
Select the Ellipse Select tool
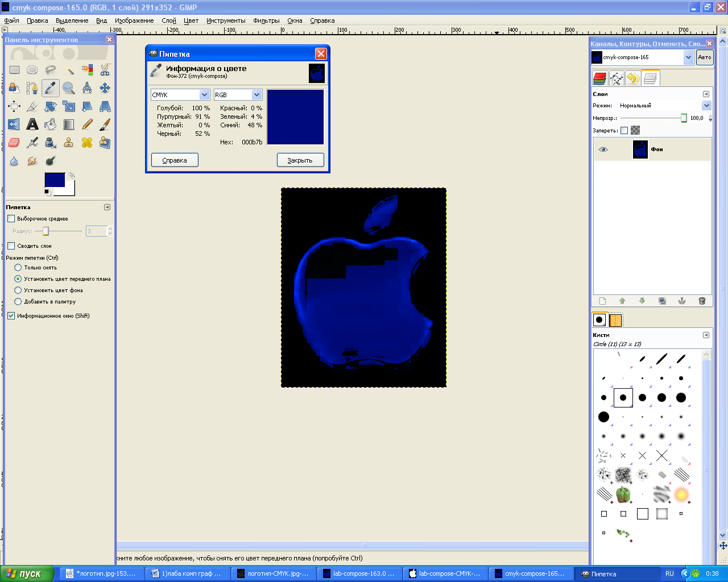32,70
